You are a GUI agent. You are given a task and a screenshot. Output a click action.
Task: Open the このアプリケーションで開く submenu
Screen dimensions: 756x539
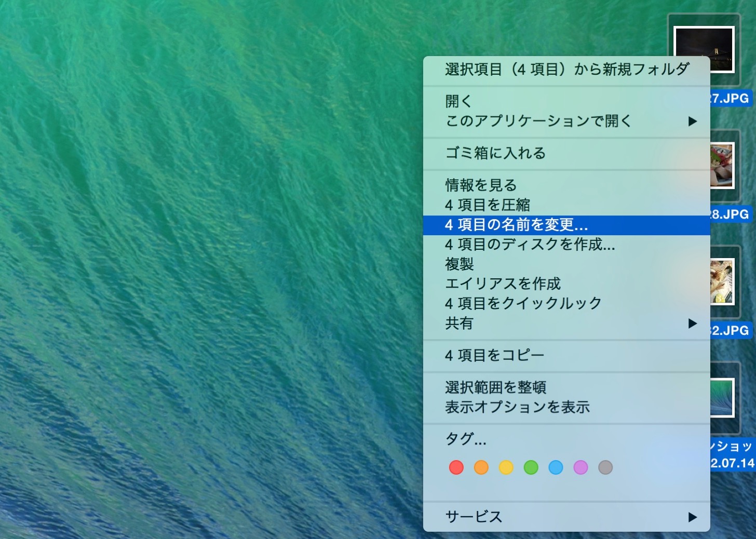(x=566, y=121)
